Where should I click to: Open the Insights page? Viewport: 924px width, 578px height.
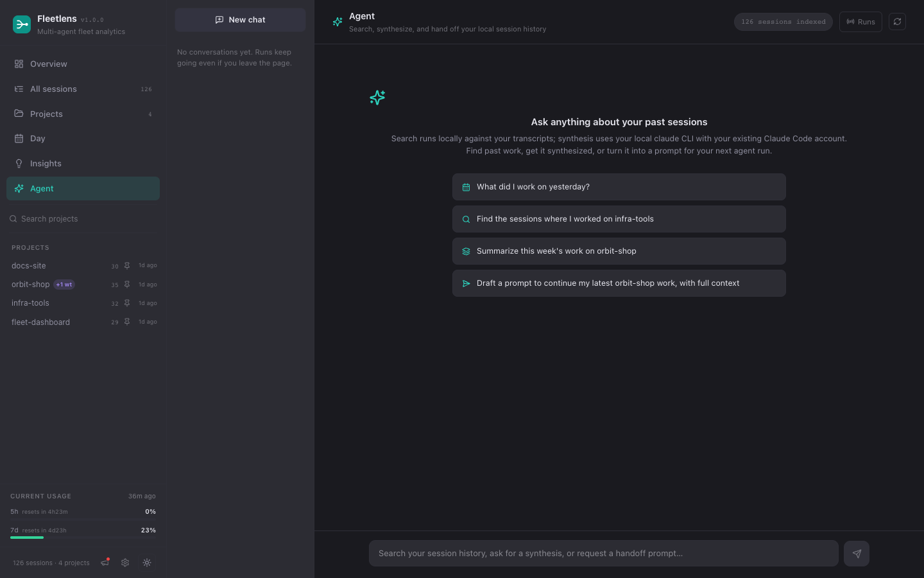pyautogui.click(x=83, y=163)
